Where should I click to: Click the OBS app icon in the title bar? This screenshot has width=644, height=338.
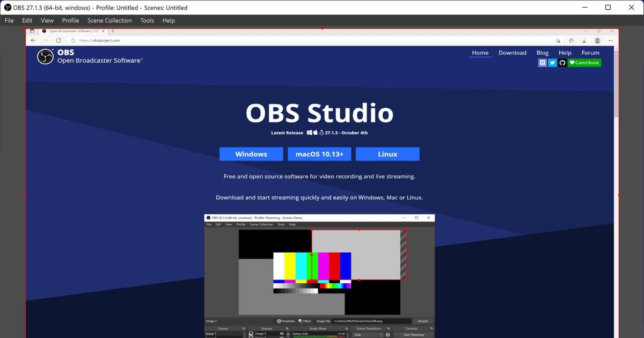point(8,8)
